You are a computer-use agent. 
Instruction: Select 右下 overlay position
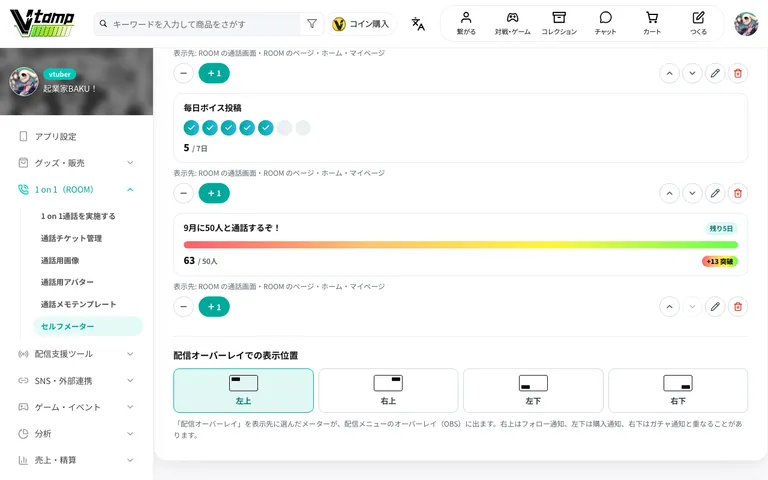coord(678,390)
